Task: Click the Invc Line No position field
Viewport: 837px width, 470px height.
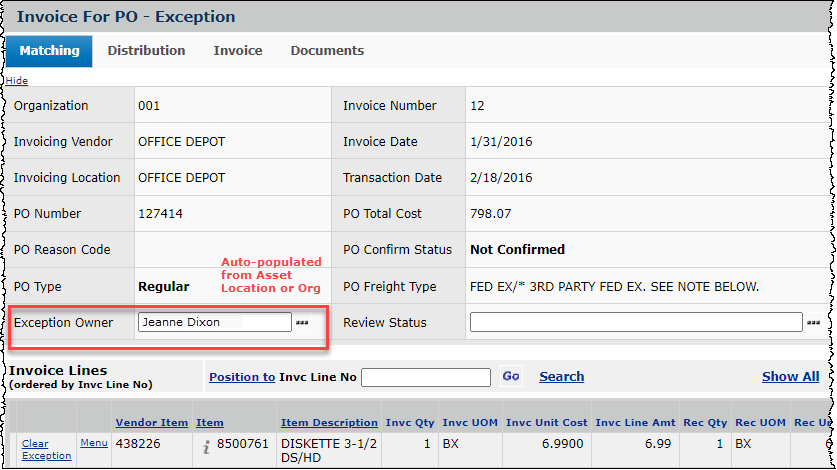Action: click(x=425, y=377)
